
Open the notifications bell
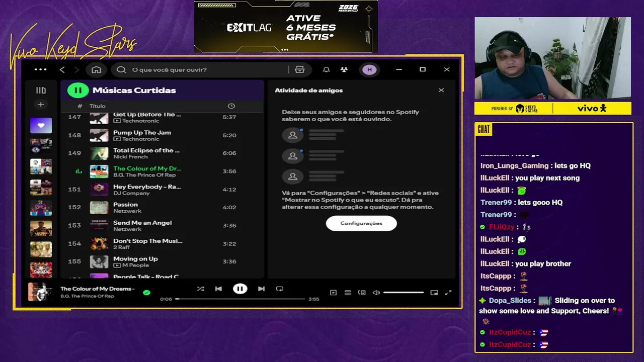(x=326, y=69)
